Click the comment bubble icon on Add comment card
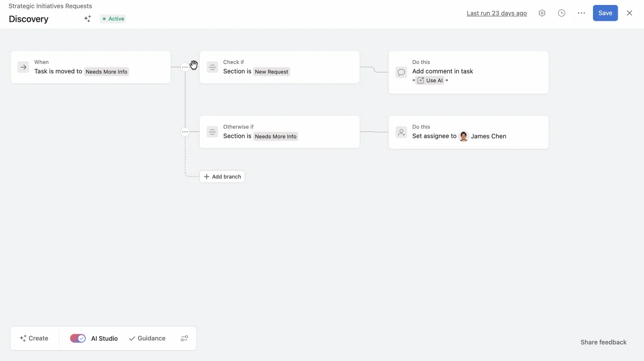 [401, 72]
